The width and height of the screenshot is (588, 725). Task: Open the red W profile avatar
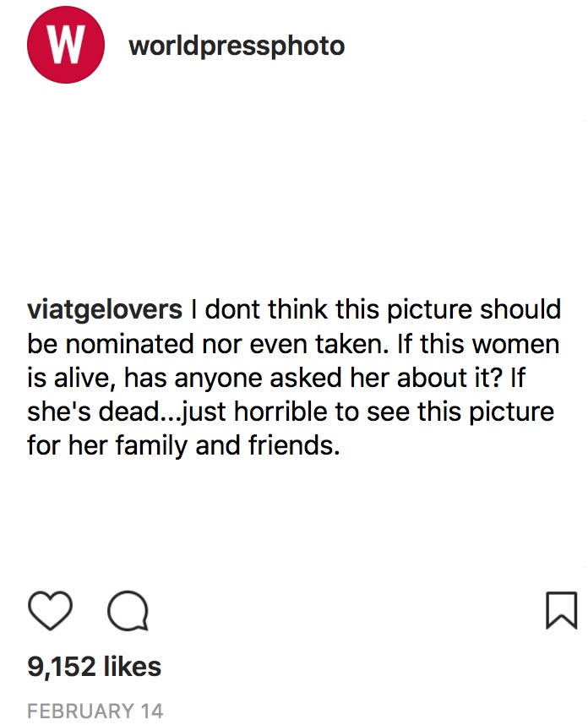(x=66, y=46)
